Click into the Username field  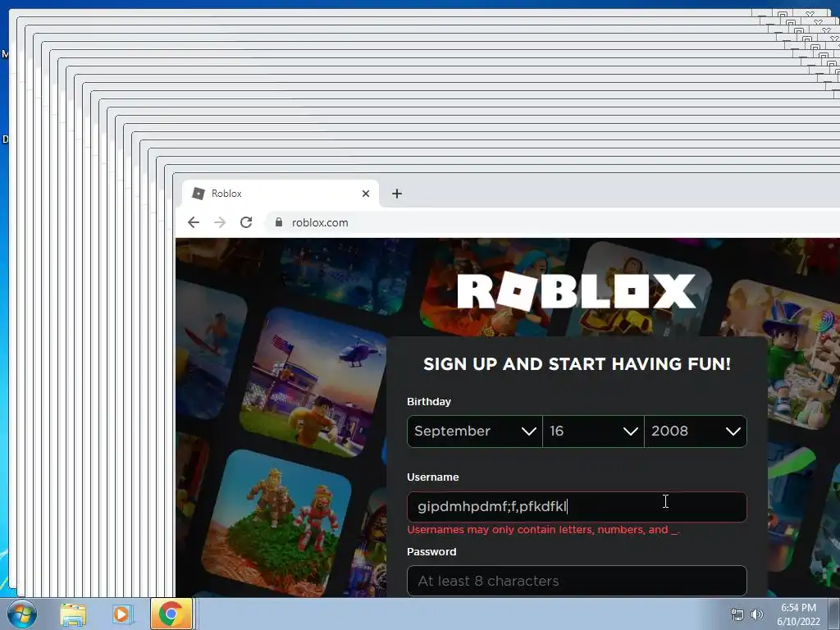click(577, 507)
